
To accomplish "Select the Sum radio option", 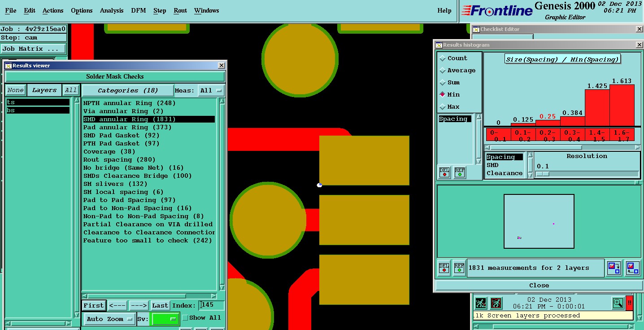I will coord(450,83).
